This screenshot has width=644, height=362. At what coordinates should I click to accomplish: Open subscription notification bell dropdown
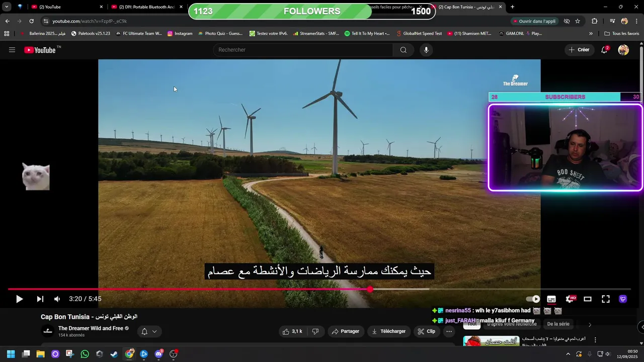click(149, 331)
